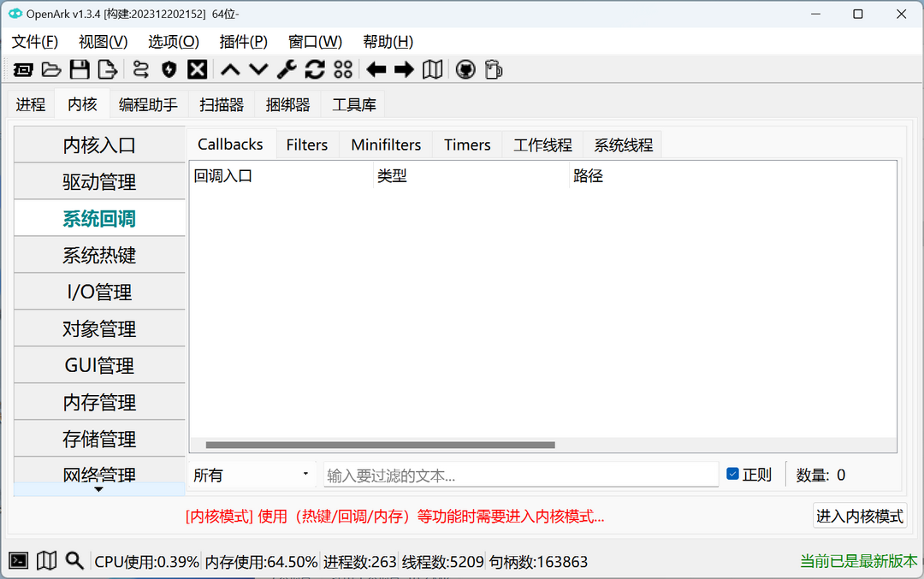This screenshot has height=579, width=924.
Task: Disable the 正则 checkbox
Action: pyautogui.click(x=732, y=474)
